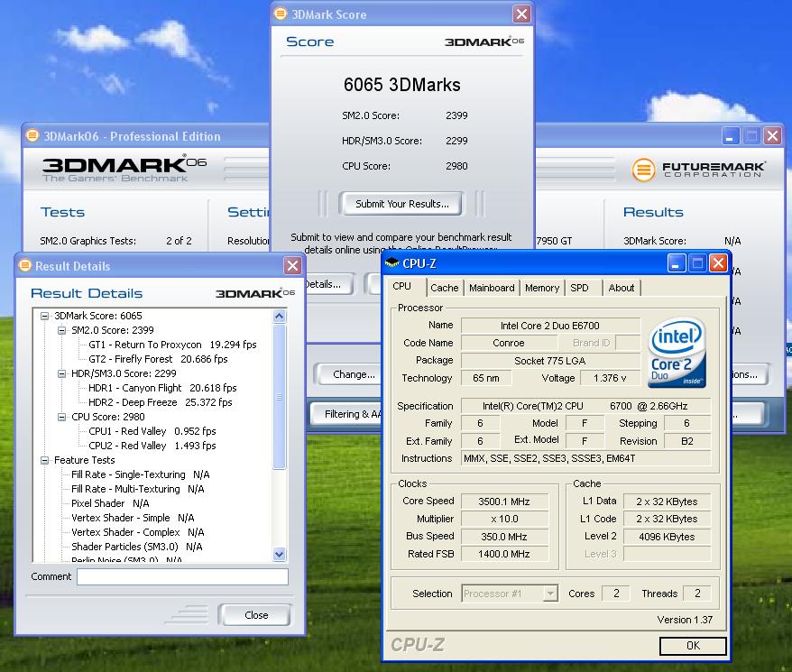Select CPU1 - Red Valley row
The width and height of the screenshot is (792, 672).
coord(152,431)
